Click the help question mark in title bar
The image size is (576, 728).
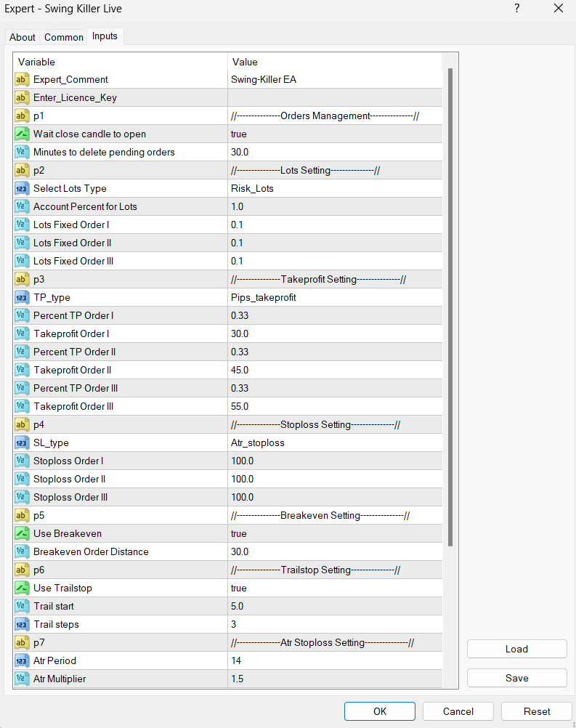[517, 9]
